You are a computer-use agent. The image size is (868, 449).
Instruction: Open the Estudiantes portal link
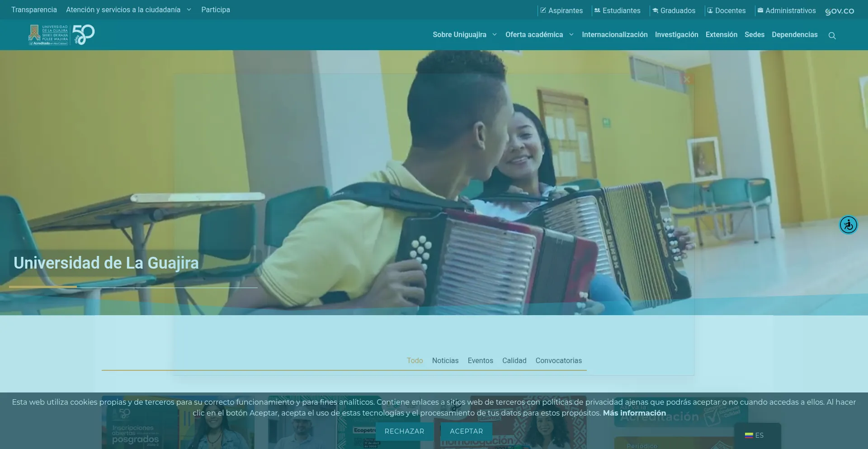pyautogui.click(x=618, y=10)
